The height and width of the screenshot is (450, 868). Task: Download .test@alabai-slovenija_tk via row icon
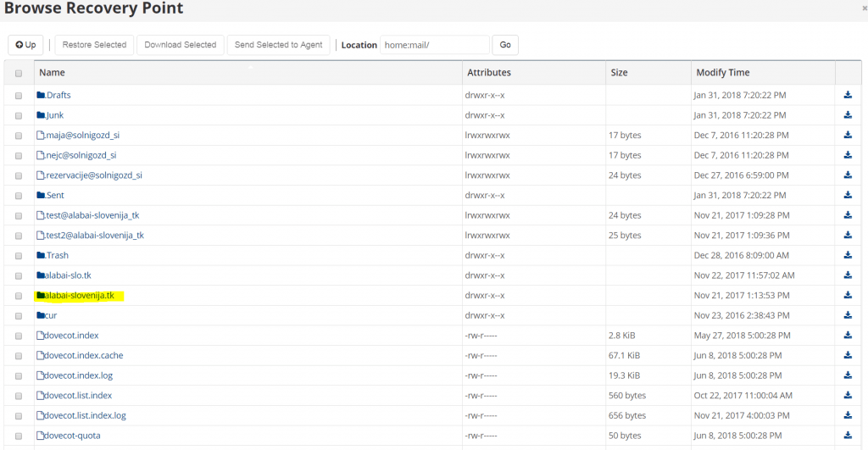848,215
